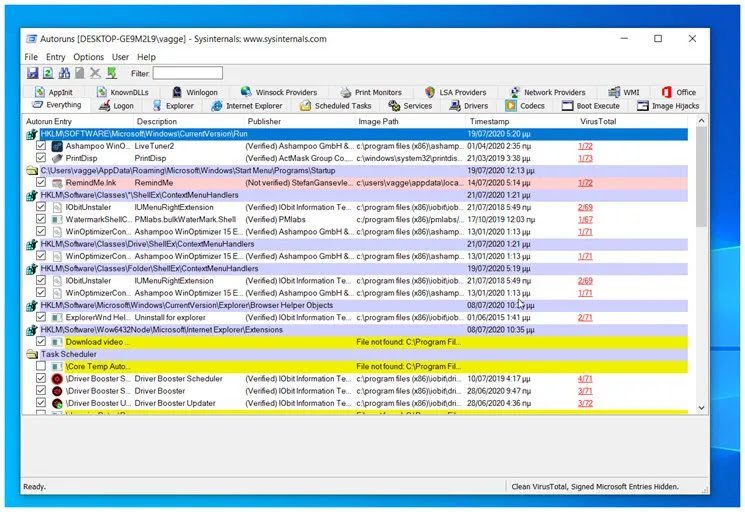
Task: Click the Filter text box
Action: (x=188, y=73)
